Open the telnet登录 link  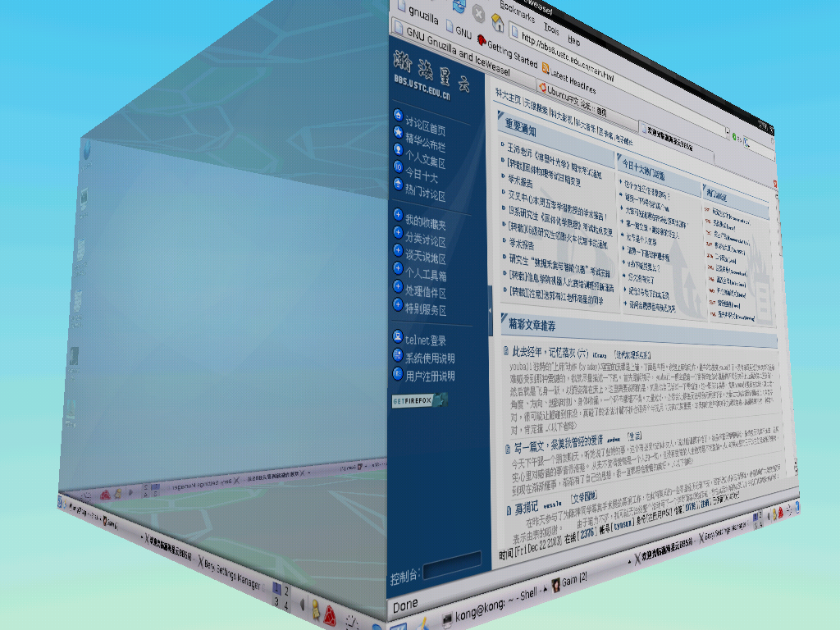426,340
